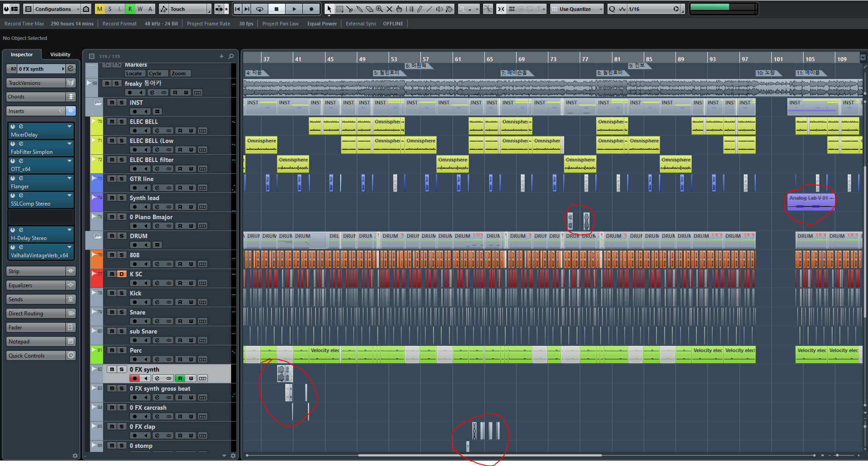Click the Record transport button
The height and width of the screenshot is (466, 868).
tap(311, 9)
